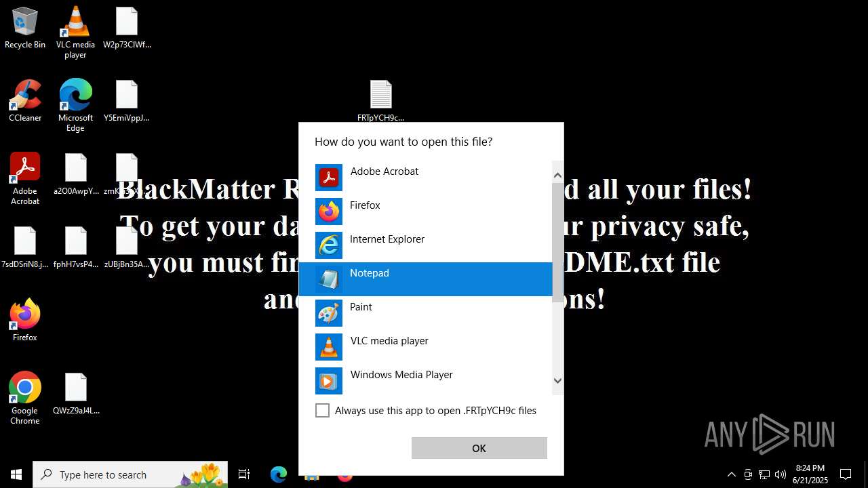The image size is (868, 488).
Task: Click the Windows Media Player label
Action: click(401, 375)
